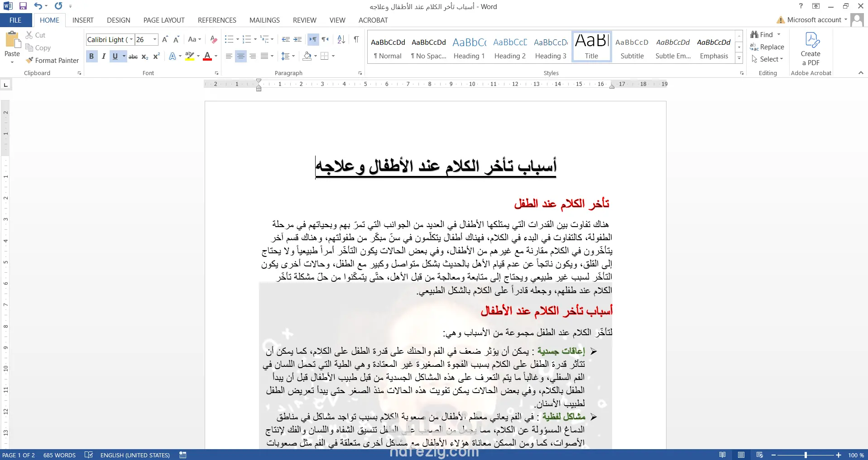The height and width of the screenshot is (460, 868).
Task: Shrink the font size
Action: [176, 40]
